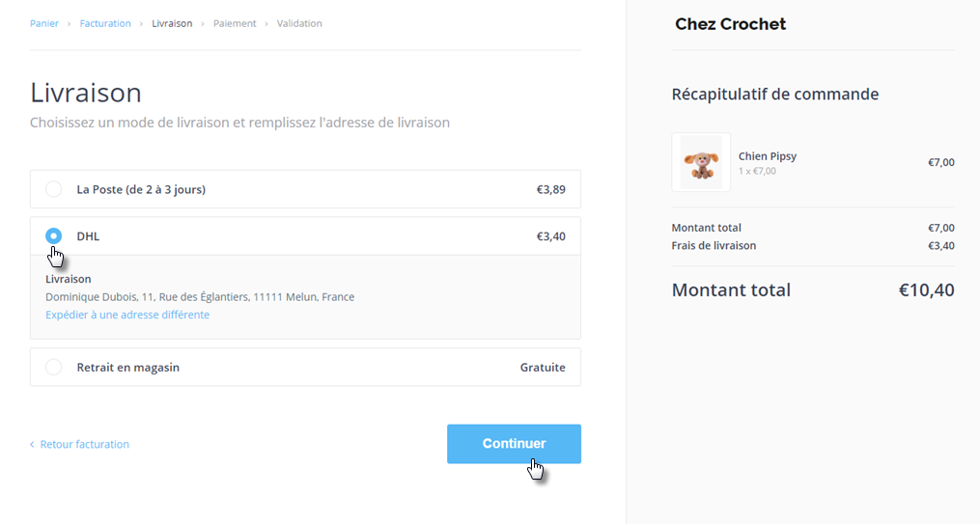Select Livraison breadcrumb step

pos(172,23)
